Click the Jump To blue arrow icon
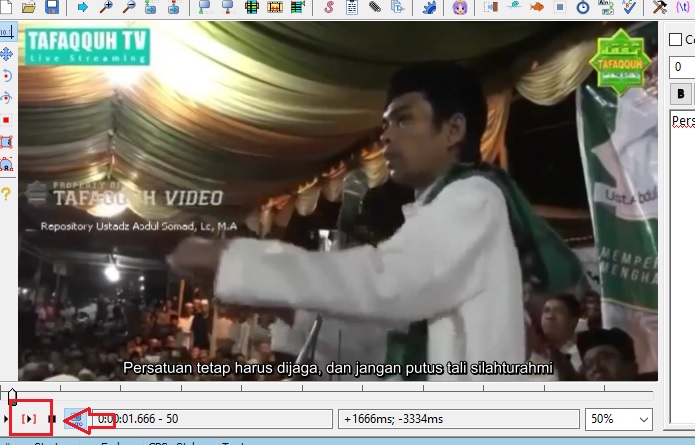The image size is (695, 445). (82, 7)
